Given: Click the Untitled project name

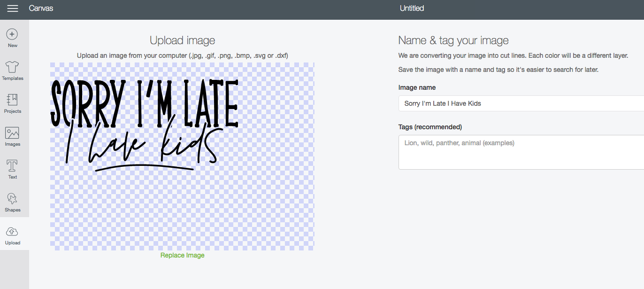Looking at the screenshot, I should pyautogui.click(x=412, y=8).
